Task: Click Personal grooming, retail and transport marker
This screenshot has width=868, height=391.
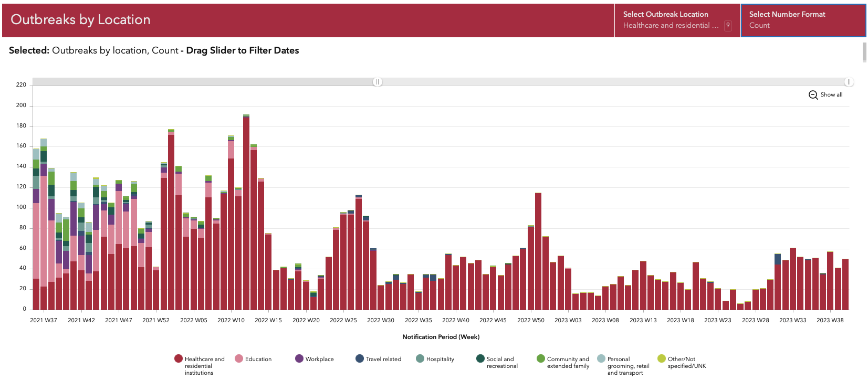Action: pos(601,359)
